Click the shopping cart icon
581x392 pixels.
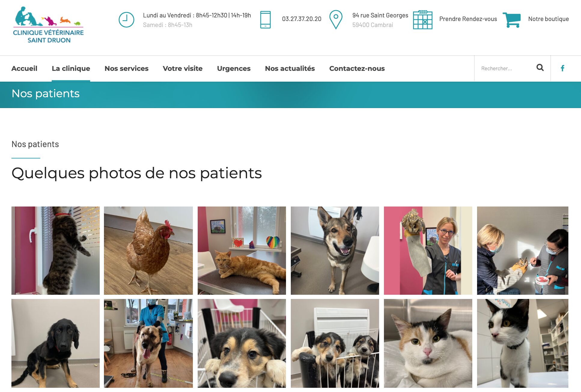pos(512,20)
